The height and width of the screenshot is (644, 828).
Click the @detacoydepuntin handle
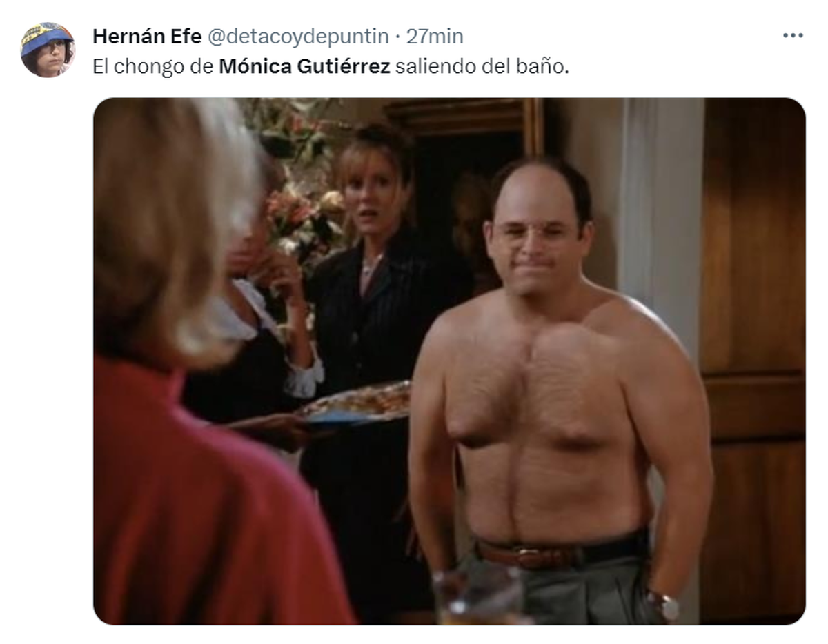[297, 36]
